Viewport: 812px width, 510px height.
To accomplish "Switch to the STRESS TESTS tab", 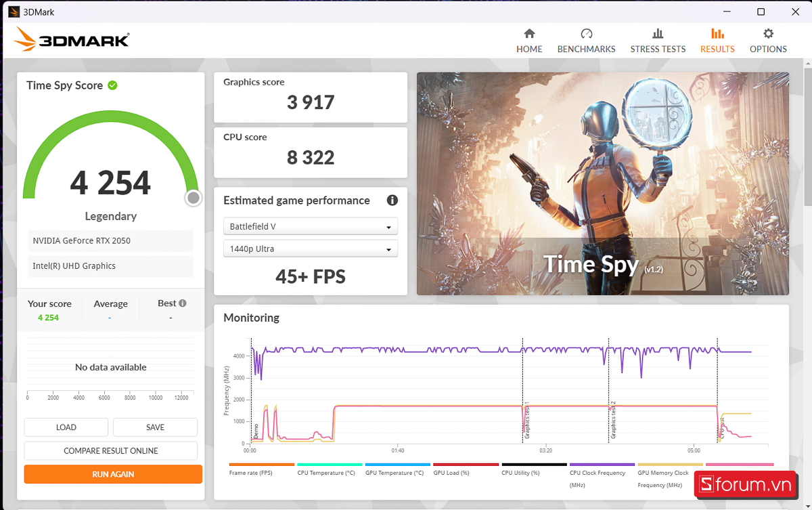I will (x=658, y=41).
